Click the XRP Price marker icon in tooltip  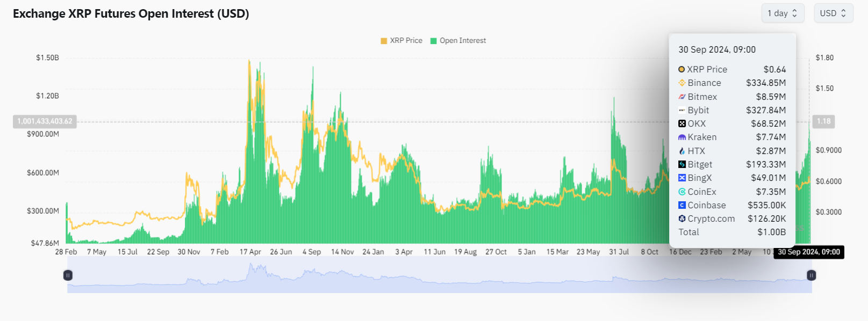(682, 69)
